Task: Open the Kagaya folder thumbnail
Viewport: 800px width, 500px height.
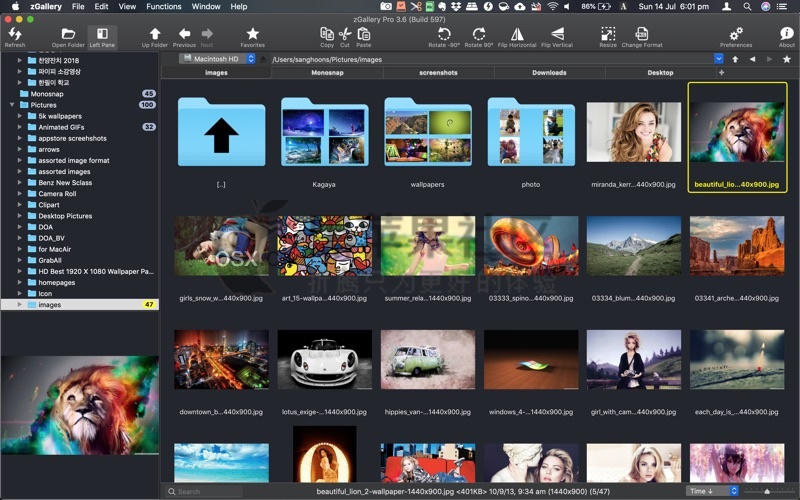Action: pos(324,132)
